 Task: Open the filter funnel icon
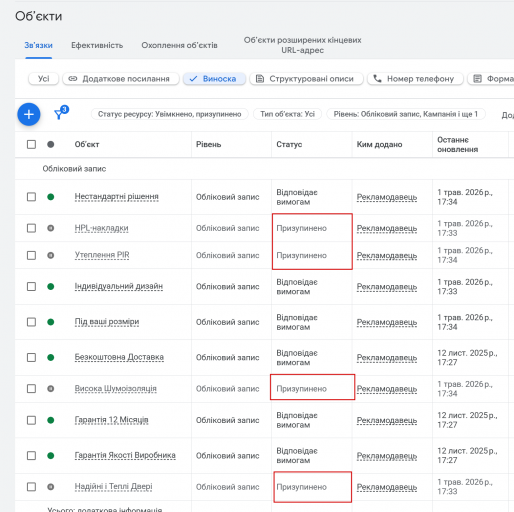coord(59,114)
